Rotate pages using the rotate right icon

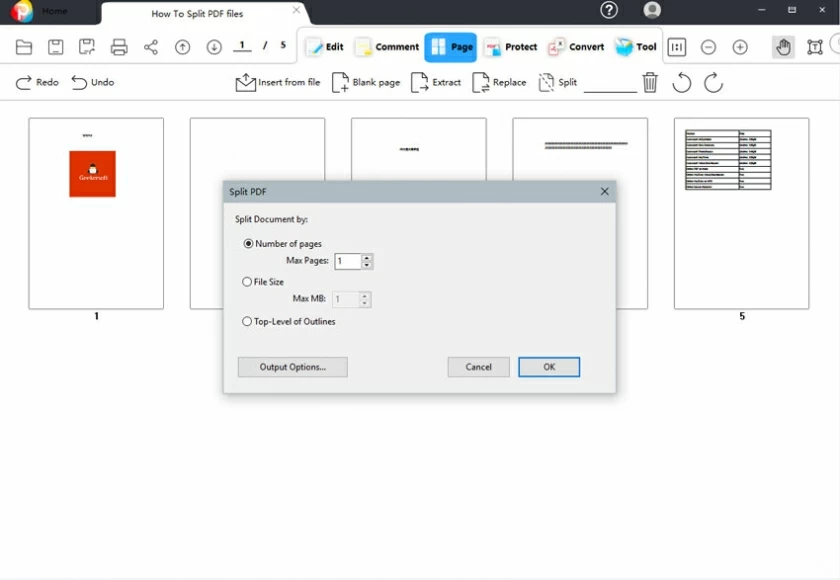(713, 84)
